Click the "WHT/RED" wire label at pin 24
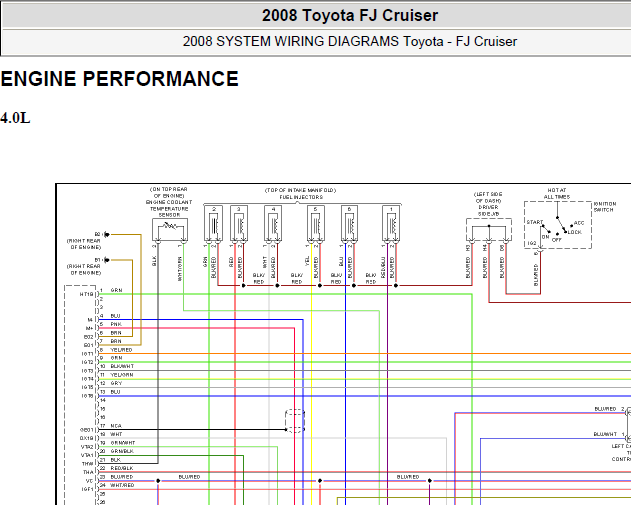This screenshot has height=505, width=631. click(122, 485)
